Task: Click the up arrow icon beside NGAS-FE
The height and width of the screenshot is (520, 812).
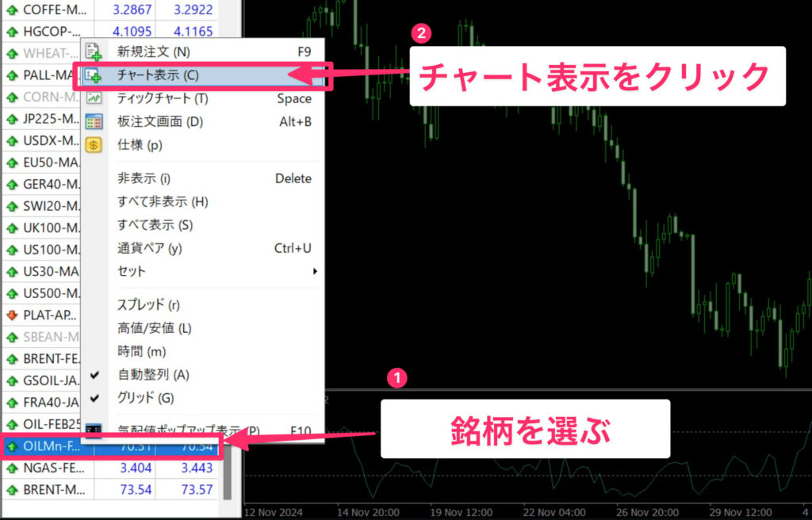Action: 11,468
